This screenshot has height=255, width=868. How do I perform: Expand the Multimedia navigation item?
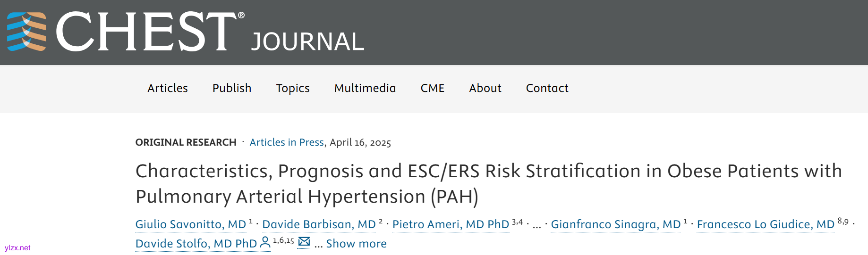click(365, 88)
